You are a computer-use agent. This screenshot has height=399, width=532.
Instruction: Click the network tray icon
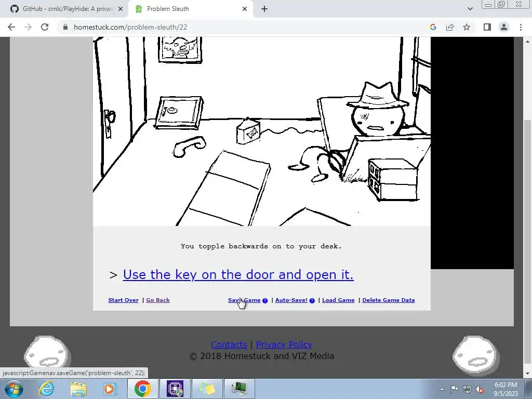(467, 389)
